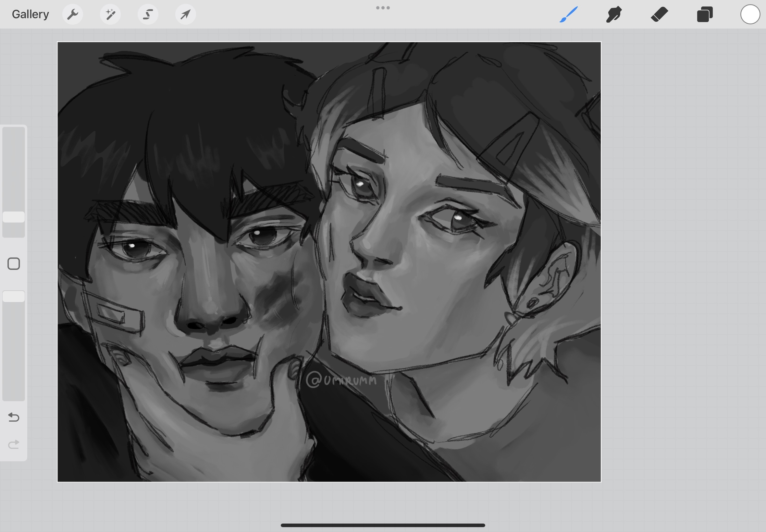Image resolution: width=766 pixels, height=532 pixels.
Task: Select the Eraser tool
Action: [659, 14]
